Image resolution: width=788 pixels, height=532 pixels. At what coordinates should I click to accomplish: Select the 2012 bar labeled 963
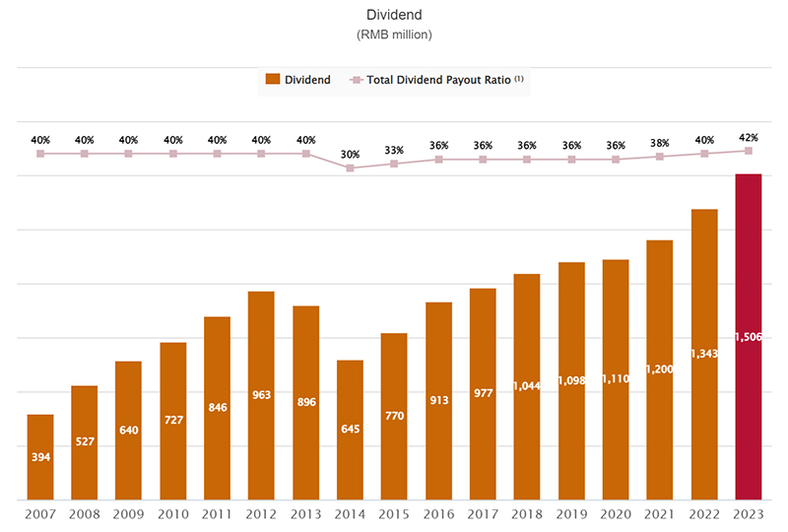[261, 396]
